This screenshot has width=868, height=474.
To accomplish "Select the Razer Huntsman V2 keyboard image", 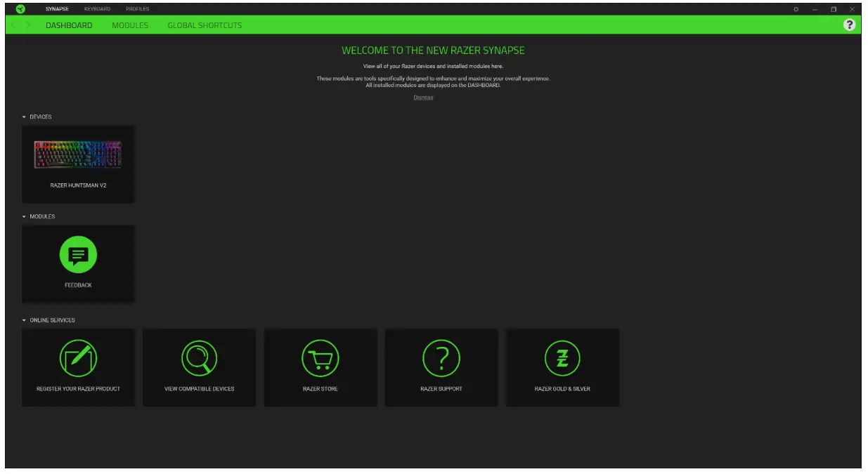I will [78, 154].
